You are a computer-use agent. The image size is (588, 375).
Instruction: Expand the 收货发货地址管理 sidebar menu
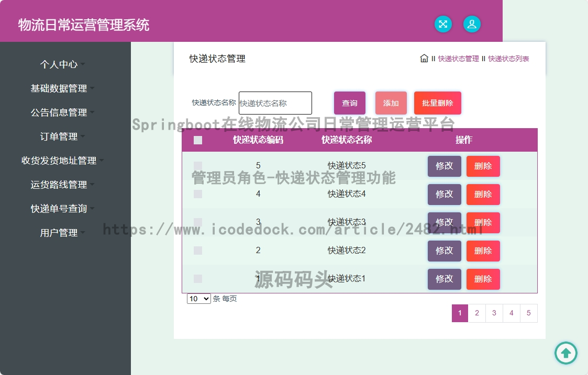pyautogui.click(x=62, y=161)
